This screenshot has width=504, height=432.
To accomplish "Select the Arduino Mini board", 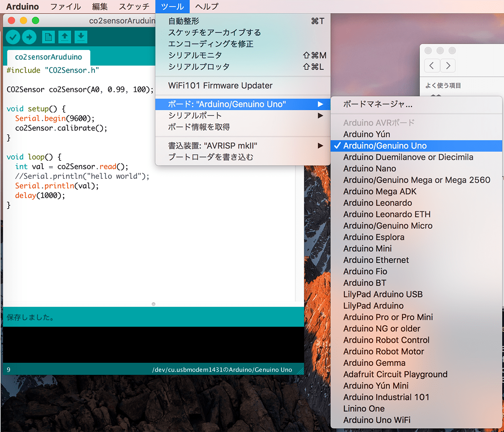I will pos(417,249).
